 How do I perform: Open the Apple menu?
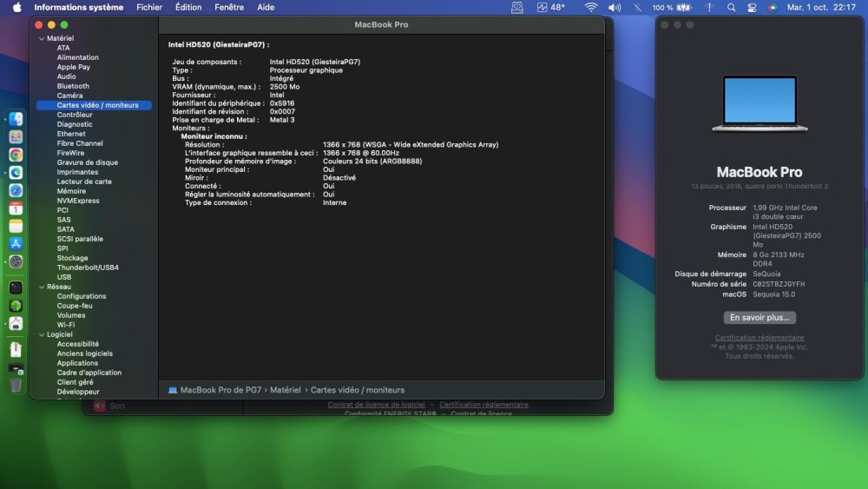point(16,7)
